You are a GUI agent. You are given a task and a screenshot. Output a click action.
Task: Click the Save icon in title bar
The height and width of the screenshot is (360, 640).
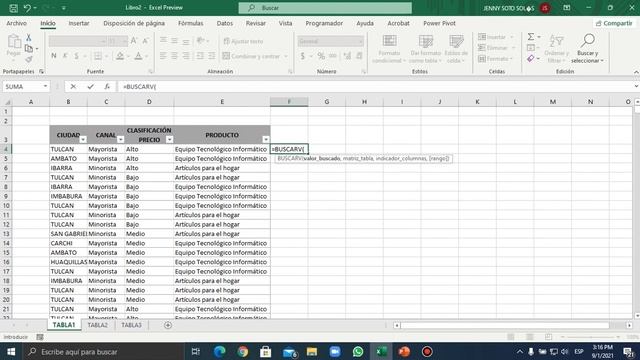point(13,8)
